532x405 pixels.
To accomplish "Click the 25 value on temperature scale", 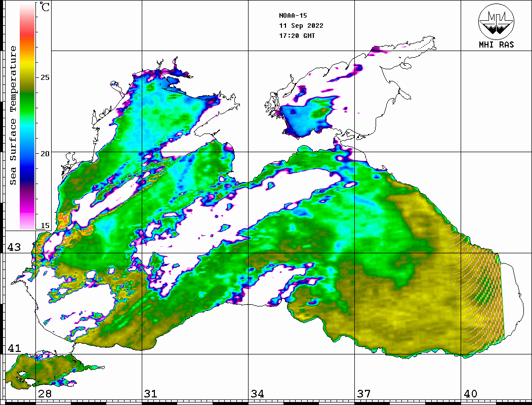I will 45,77.
